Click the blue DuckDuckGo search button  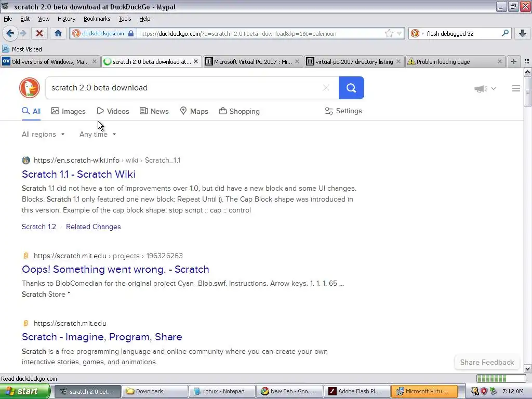coord(351,88)
